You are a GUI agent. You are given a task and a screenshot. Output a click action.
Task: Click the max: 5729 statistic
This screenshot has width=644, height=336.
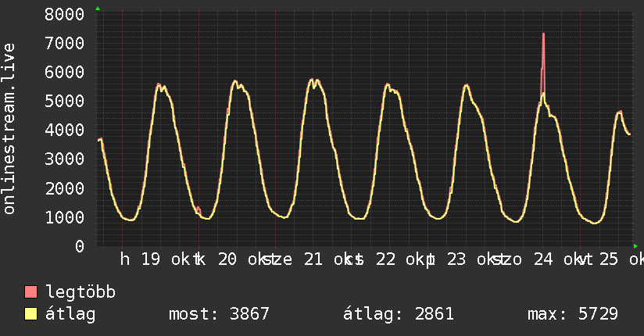[573, 314]
